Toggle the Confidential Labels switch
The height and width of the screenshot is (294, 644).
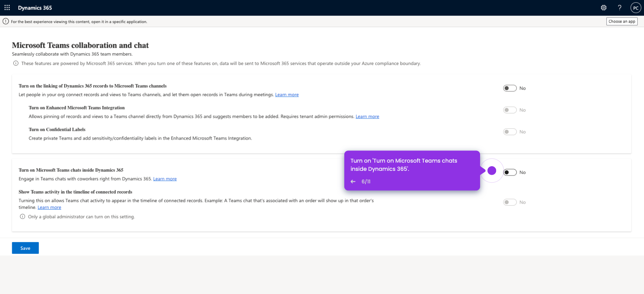pos(510,132)
